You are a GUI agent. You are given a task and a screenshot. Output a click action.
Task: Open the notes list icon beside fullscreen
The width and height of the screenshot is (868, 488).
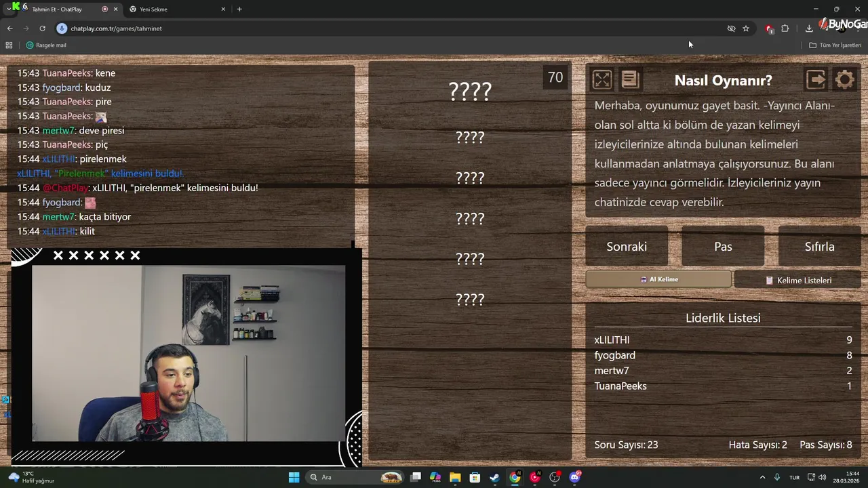[630, 80]
